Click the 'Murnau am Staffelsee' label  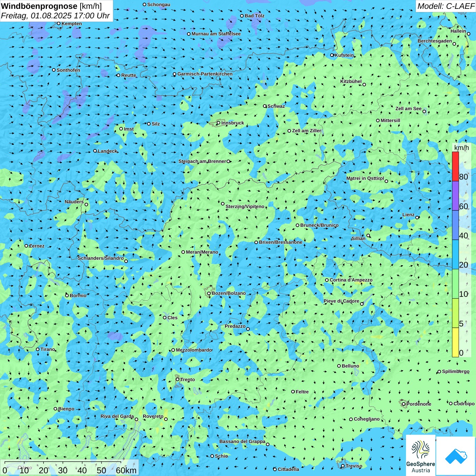click(x=216, y=34)
